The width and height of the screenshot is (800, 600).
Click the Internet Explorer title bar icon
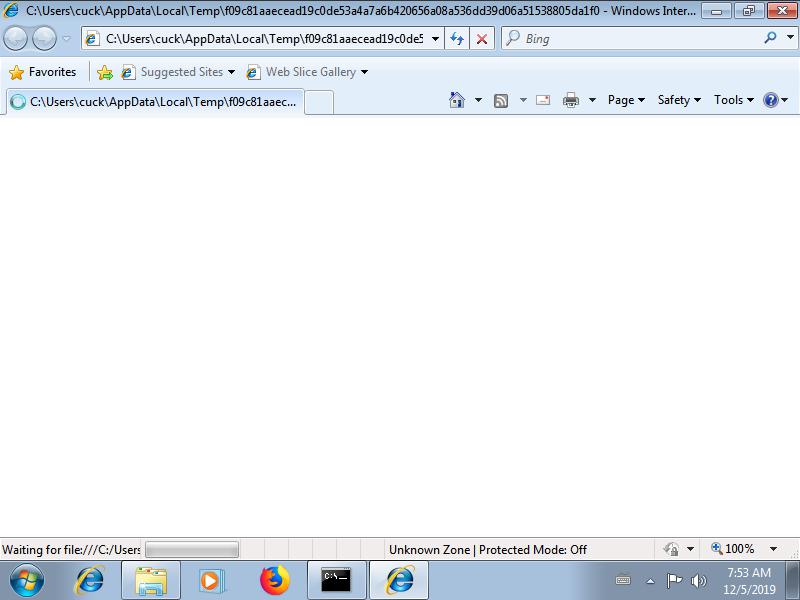[x=11, y=10]
